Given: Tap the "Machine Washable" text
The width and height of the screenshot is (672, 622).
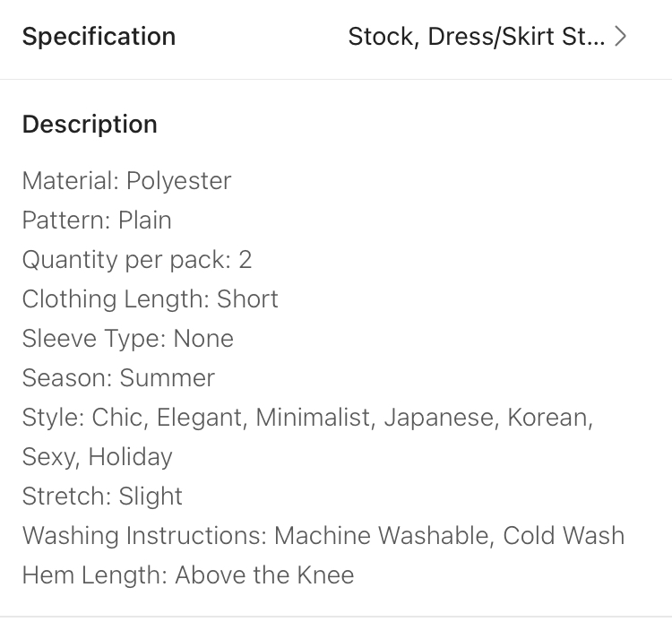Looking at the screenshot, I should tap(383, 536).
